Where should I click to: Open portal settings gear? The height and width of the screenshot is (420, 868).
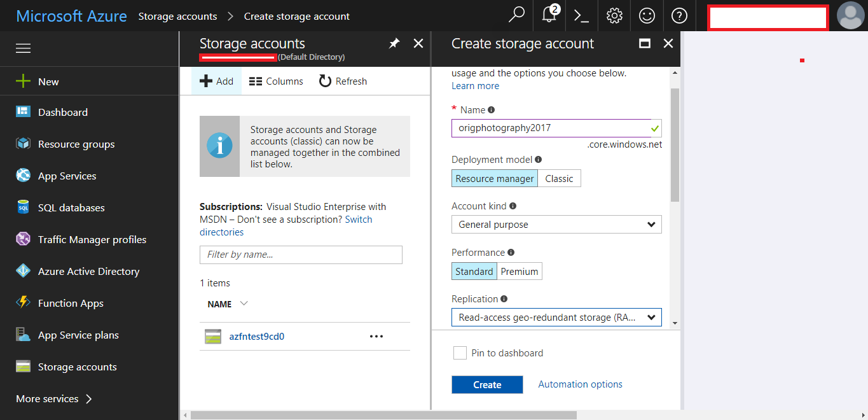[614, 16]
